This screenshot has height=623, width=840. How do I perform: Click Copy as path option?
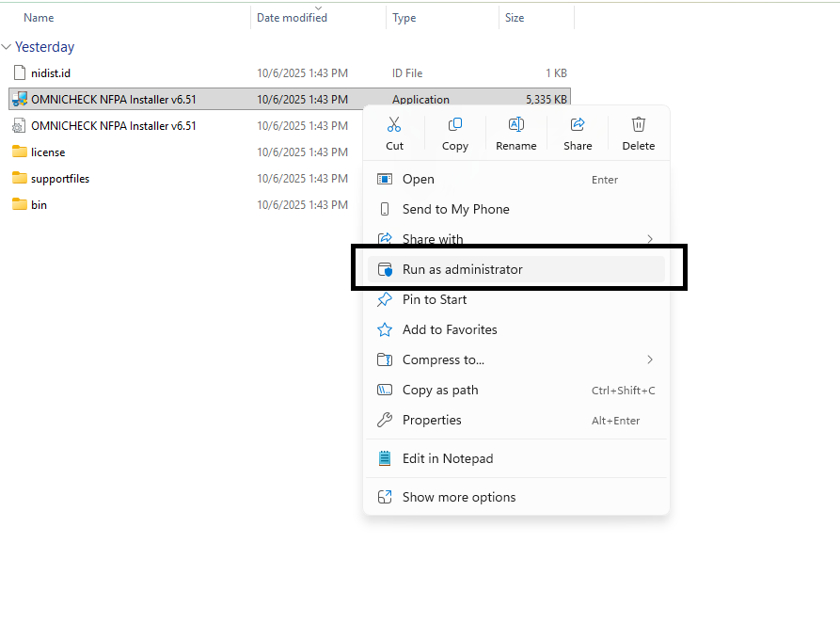coord(440,390)
